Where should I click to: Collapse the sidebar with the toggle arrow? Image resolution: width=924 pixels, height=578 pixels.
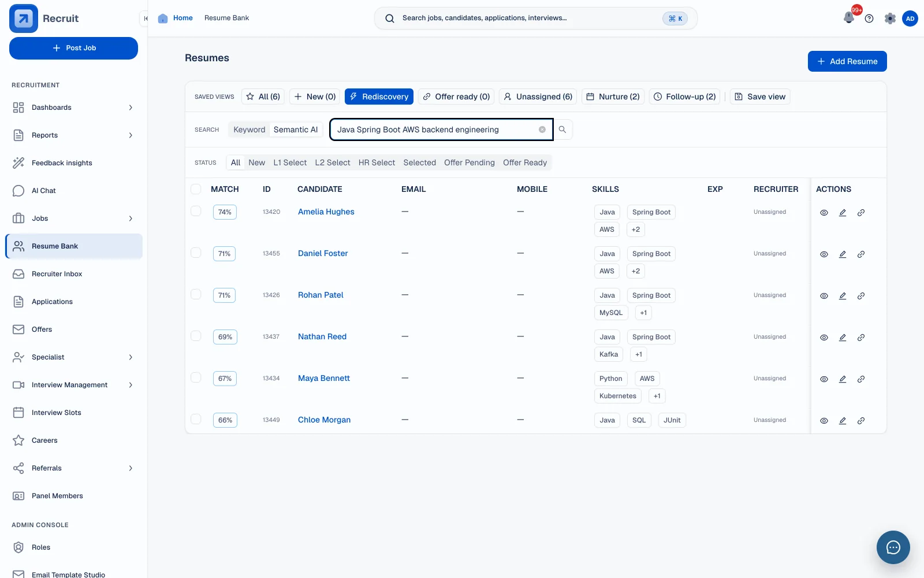146,18
